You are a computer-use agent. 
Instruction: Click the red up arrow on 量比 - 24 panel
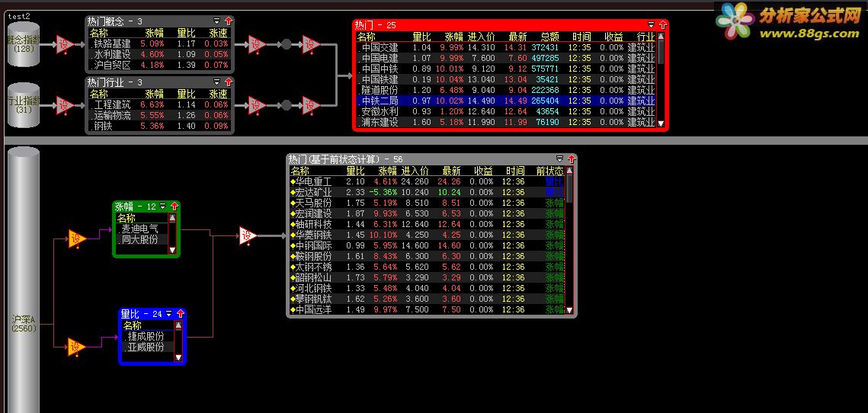click(181, 314)
